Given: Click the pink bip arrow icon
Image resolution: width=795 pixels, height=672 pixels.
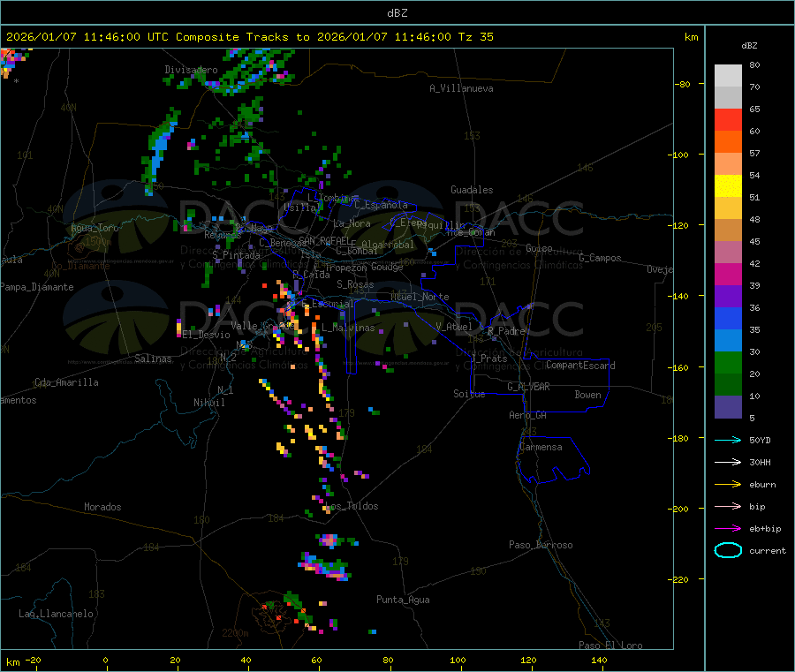Looking at the screenshot, I should pyautogui.click(x=728, y=506).
